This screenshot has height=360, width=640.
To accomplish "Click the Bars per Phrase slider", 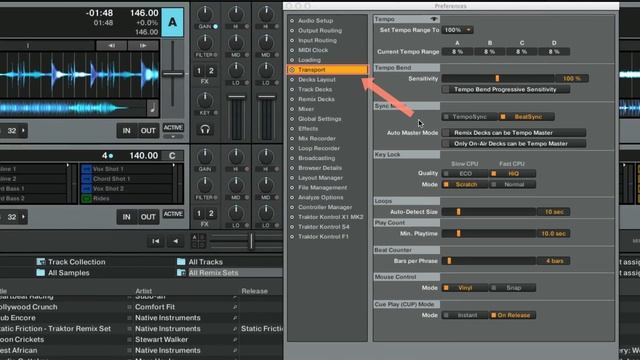I will pyautogui.click(x=489, y=261).
